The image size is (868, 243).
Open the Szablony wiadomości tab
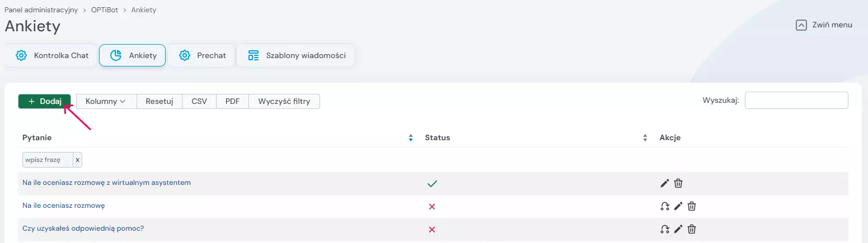click(x=296, y=55)
